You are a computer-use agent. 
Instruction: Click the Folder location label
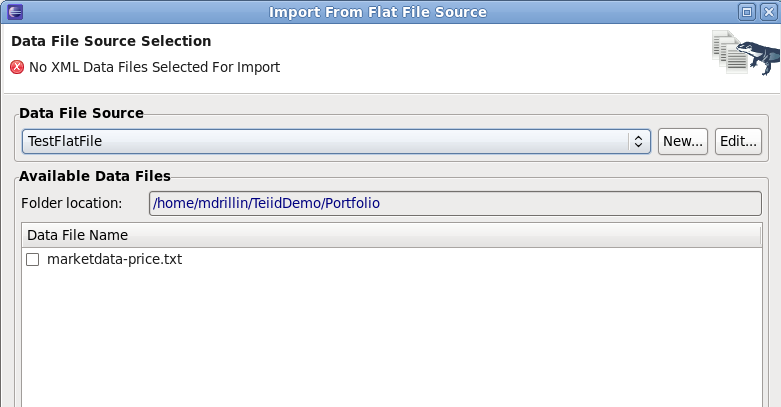(71, 203)
